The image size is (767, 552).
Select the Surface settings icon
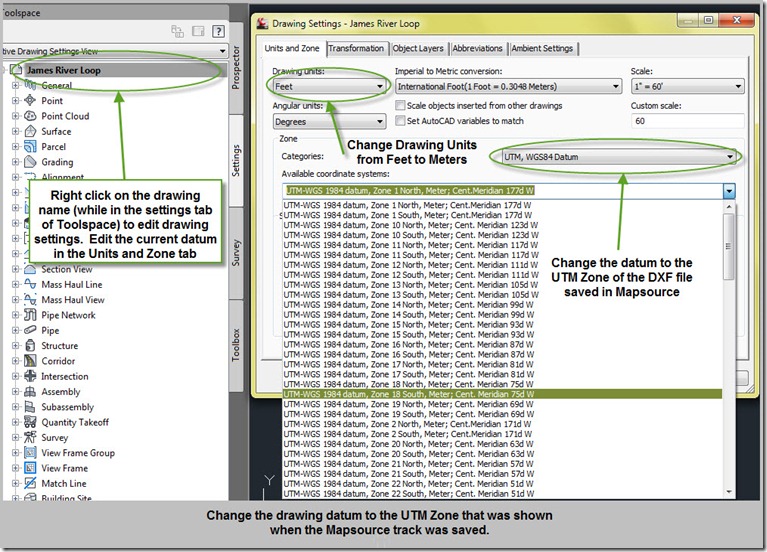pyautogui.click(x=30, y=131)
